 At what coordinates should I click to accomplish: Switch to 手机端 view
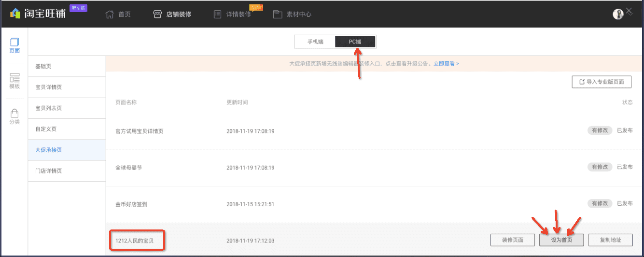tap(315, 42)
